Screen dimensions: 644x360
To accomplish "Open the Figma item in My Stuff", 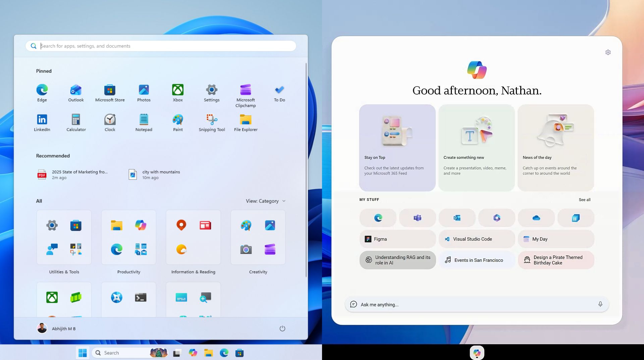I will pos(397,239).
